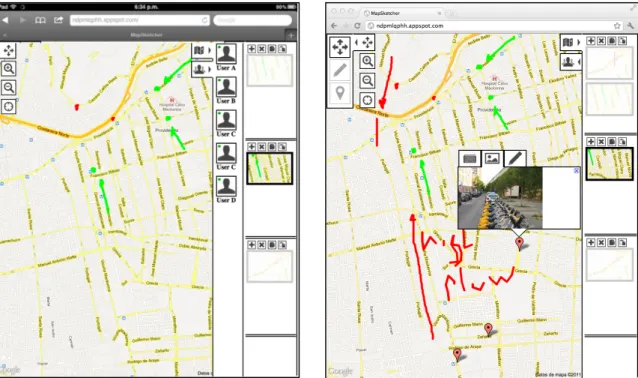
Task: Copy sketch in iPad second panel
Action: coord(272,147)
